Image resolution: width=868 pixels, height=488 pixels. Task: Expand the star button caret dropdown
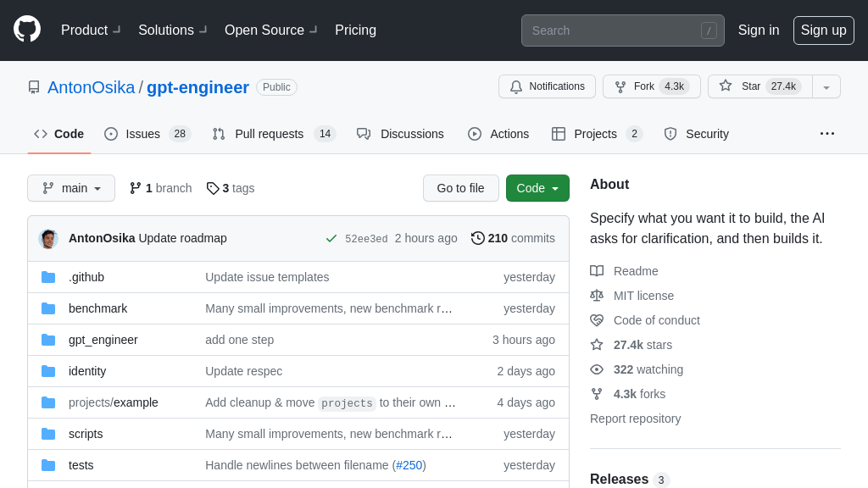coord(826,86)
